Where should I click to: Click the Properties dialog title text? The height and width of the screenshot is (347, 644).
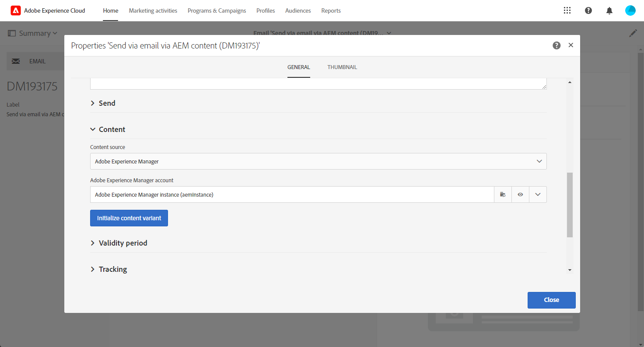click(x=165, y=45)
